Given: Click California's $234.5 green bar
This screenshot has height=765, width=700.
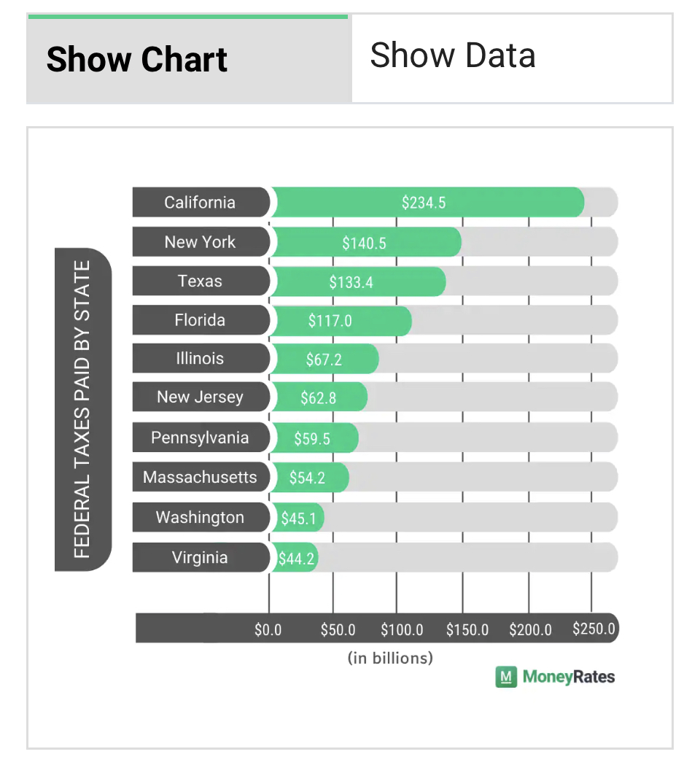Looking at the screenshot, I should point(427,203).
